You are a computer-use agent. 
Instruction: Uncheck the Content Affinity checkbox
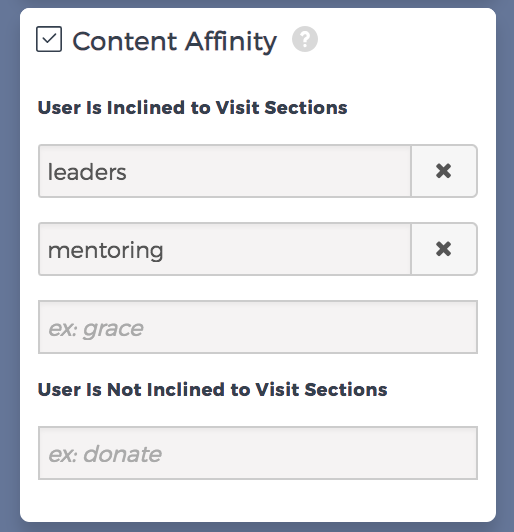click(x=49, y=39)
